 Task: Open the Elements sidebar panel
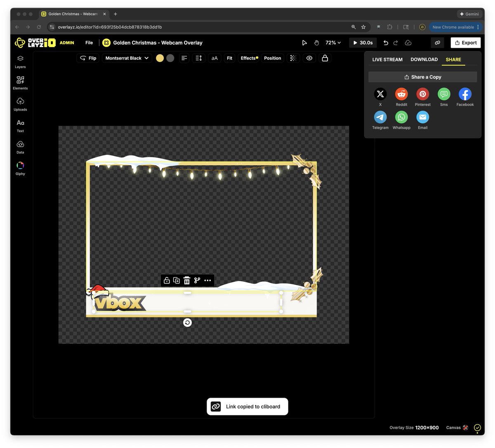click(x=20, y=83)
